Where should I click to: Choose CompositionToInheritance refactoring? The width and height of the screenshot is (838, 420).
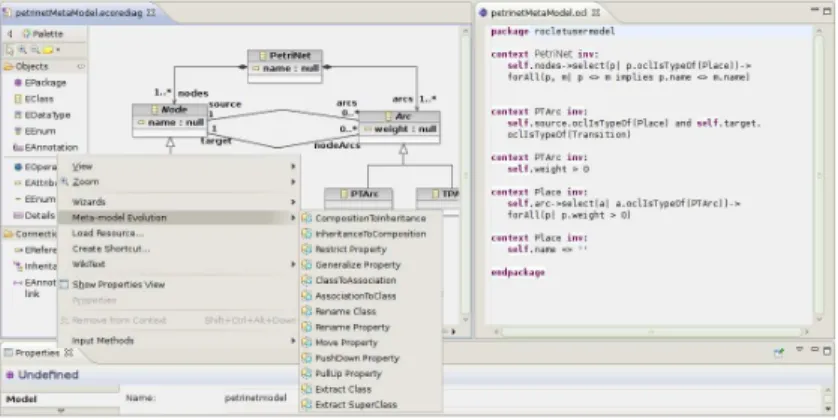click(x=371, y=218)
